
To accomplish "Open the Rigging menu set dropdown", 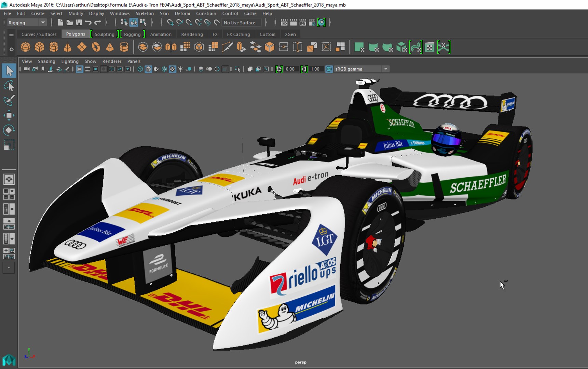I will click(27, 23).
